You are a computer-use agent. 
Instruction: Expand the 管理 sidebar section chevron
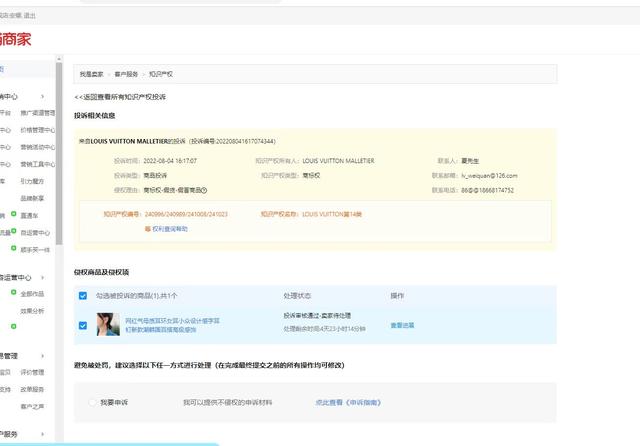(43, 355)
